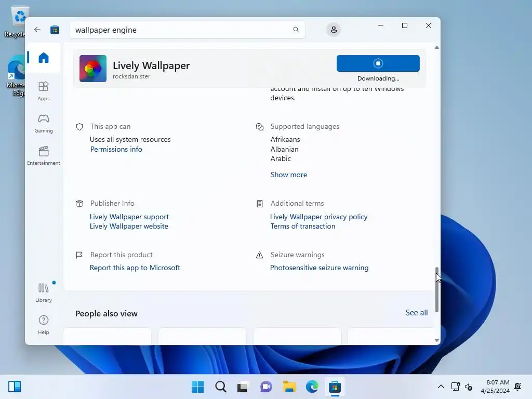Open Permissions info link
Image resolution: width=532 pixels, height=399 pixels.
coord(116,149)
